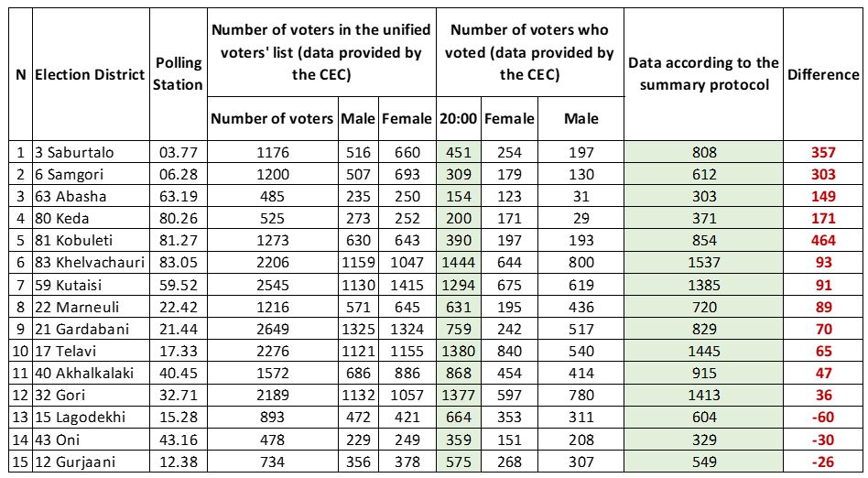Click the 20:00 subheader cell
Image resolution: width=868 pixels, height=478 pixels.
click(459, 118)
